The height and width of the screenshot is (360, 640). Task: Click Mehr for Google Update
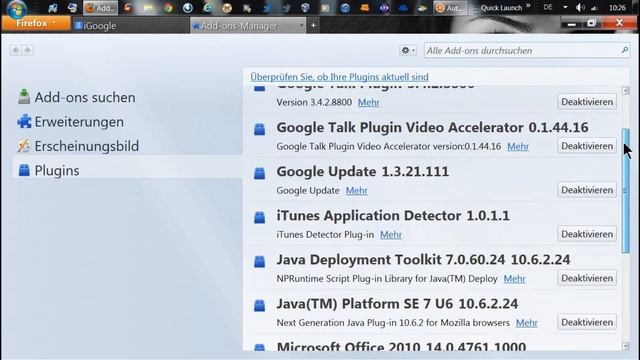tap(357, 191)
